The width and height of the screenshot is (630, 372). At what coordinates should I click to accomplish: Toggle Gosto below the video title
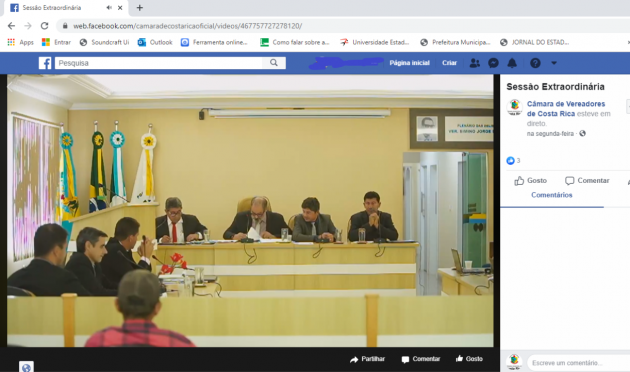[x=530, y=181]
